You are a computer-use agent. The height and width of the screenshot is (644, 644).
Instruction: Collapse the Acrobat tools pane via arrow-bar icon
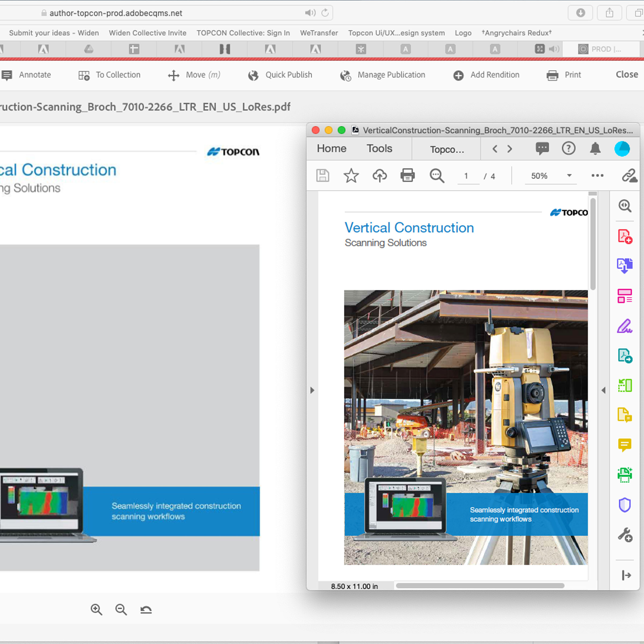coord(626,575)
